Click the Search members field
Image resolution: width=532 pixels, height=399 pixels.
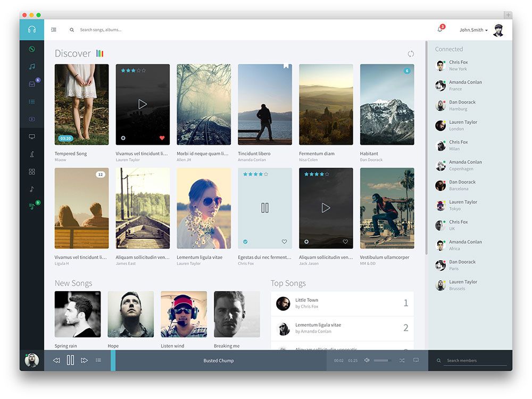(x=476, y=361)
